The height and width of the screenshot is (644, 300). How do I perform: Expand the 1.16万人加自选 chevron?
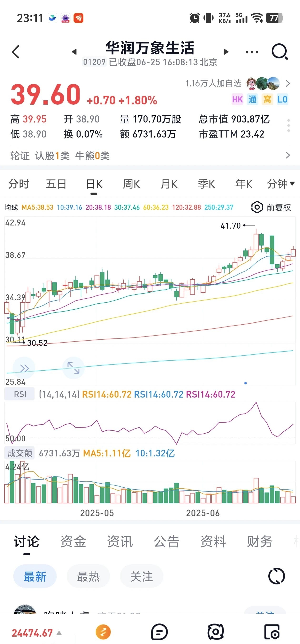click(x=288, y=83)
